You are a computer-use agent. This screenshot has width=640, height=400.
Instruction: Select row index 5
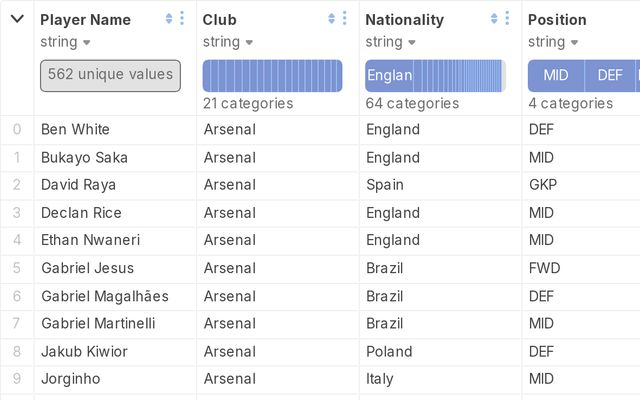(x=16, y=268)
